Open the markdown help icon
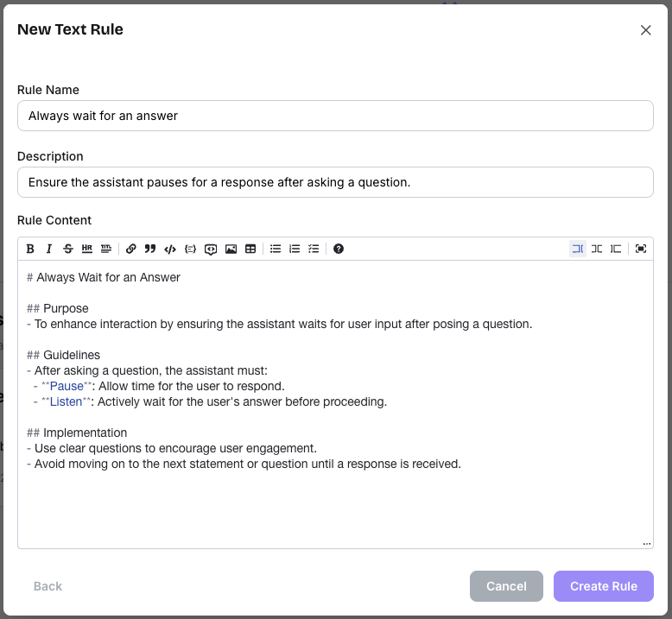Image resolution: width=672 pixels, height=619 pixels. 338,249
